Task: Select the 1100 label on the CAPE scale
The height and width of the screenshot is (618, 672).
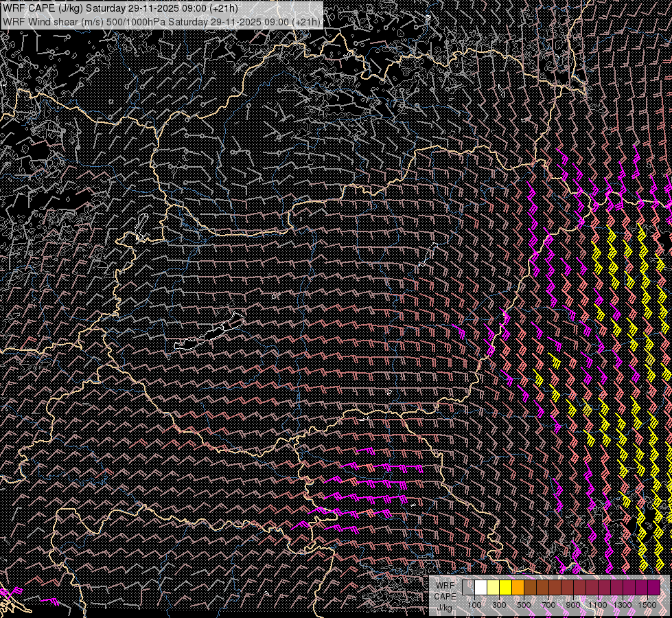Action: coord(598,605)
